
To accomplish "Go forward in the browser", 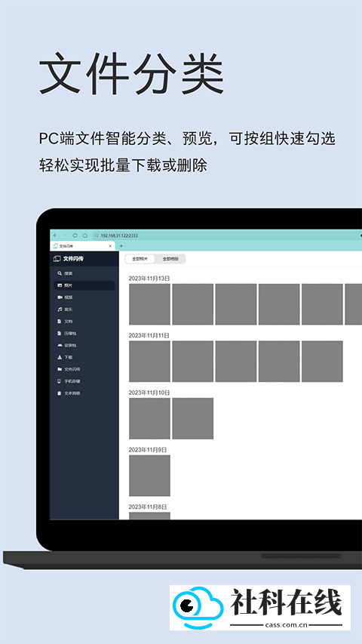I will tap(65, 236).
